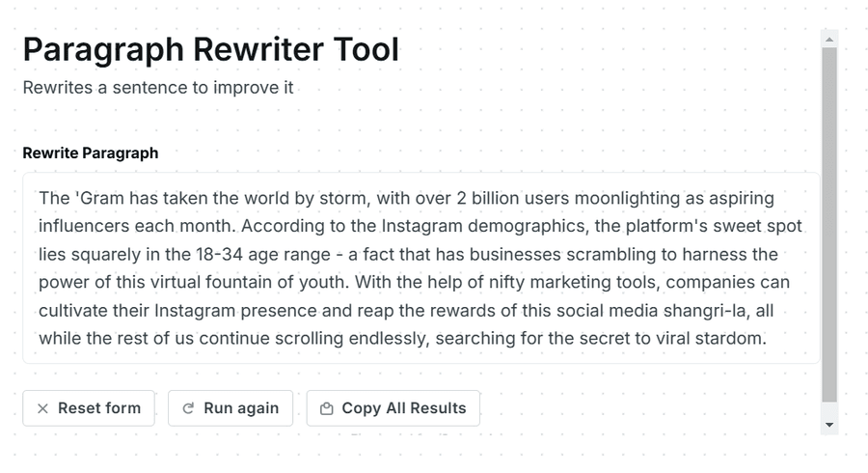
Task: Focus the rewritten paragraph text box
Action: tap(420, 268)
